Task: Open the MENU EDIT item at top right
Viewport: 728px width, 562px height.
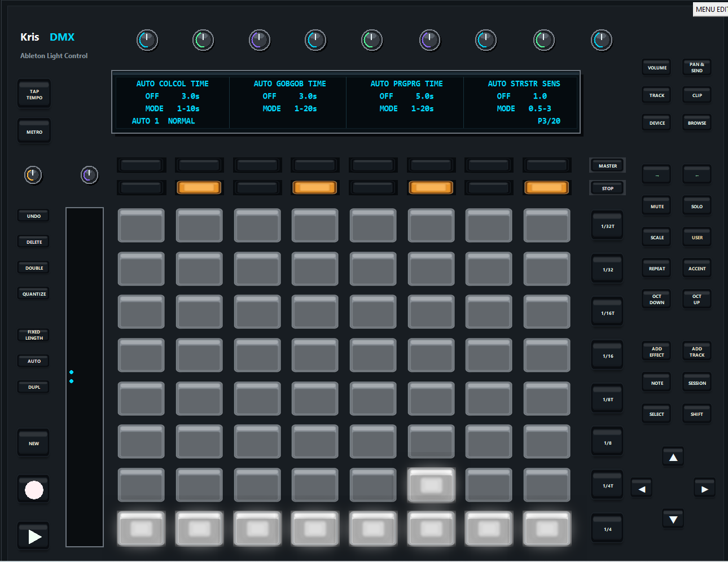Action: pyautogui.click(x=711, y=9)
